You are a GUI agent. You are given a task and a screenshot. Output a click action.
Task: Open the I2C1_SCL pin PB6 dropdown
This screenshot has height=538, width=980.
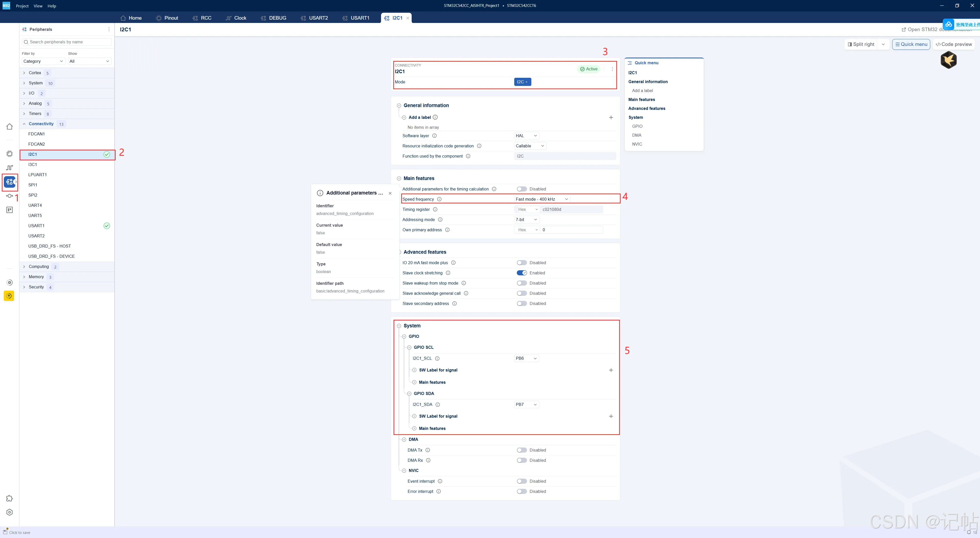coord(526,358)
